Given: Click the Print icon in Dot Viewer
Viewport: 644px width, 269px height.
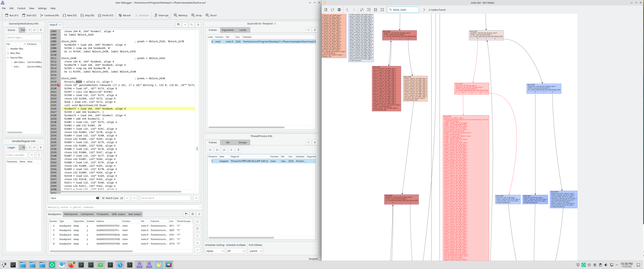Looking at the screenshot, I should (339, 10).
